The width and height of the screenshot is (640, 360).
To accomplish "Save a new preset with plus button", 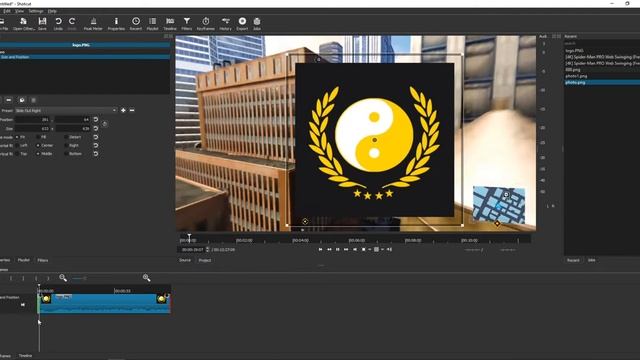I will [x=123, y=110].
